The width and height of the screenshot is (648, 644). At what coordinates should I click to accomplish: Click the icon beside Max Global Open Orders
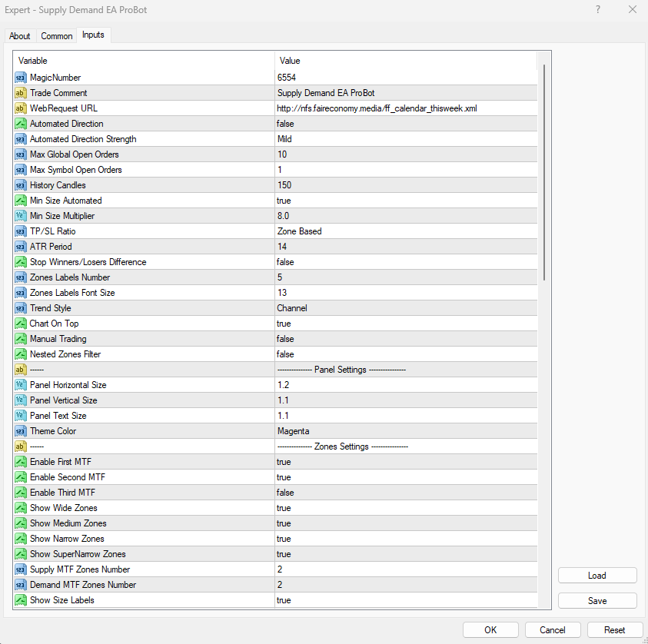pos(20,154)
